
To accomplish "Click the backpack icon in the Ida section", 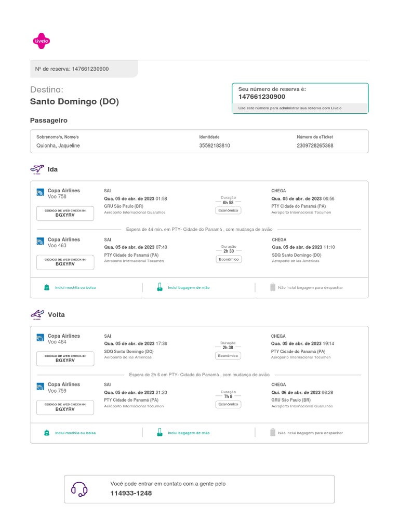I will click(47, 287).
